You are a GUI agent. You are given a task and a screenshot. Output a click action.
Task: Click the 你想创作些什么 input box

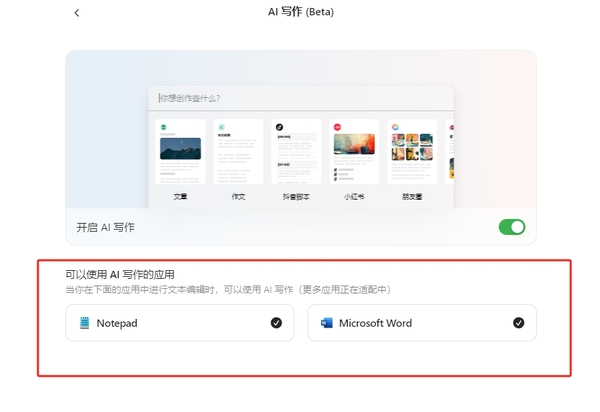coord(300,98)
